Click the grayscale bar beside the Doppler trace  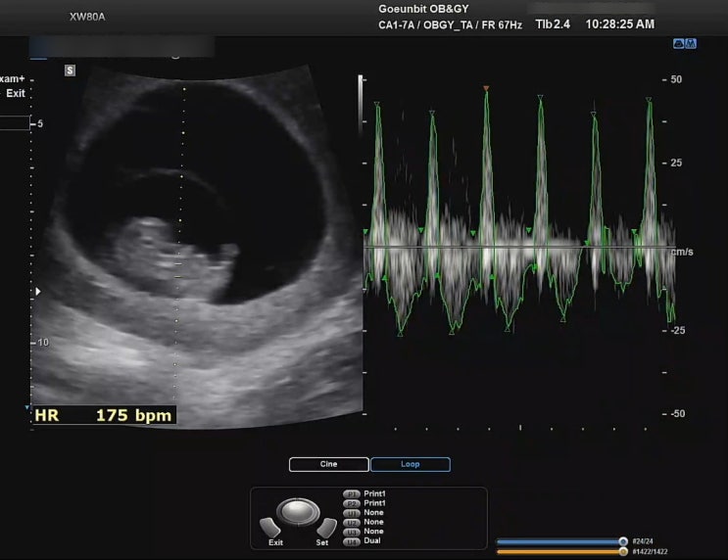tap(362, 96)
